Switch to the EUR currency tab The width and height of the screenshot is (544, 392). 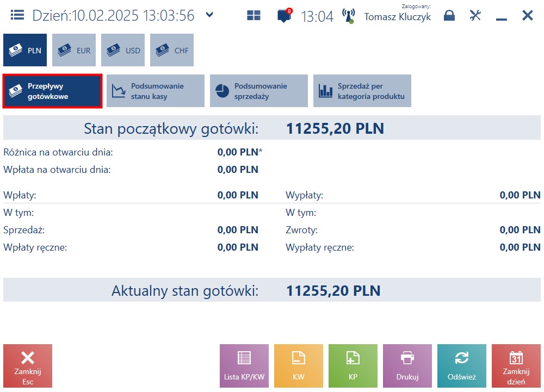point(74,50)
